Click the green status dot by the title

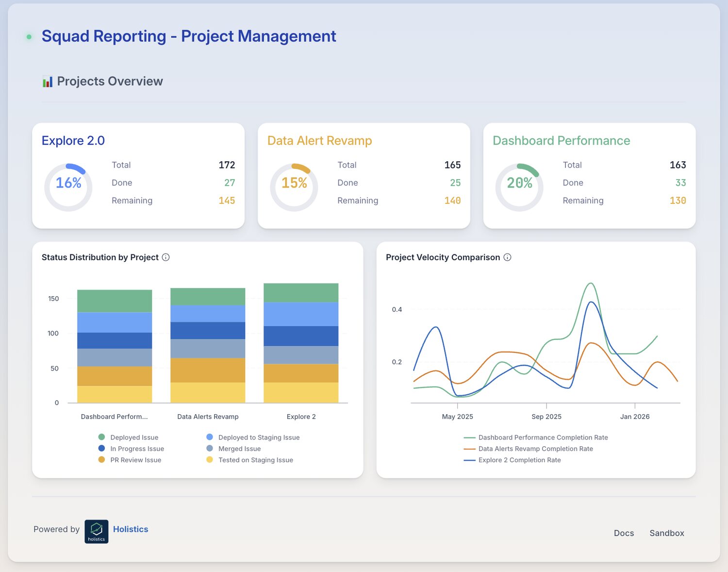pyautogui.click(x=29, y=37)
